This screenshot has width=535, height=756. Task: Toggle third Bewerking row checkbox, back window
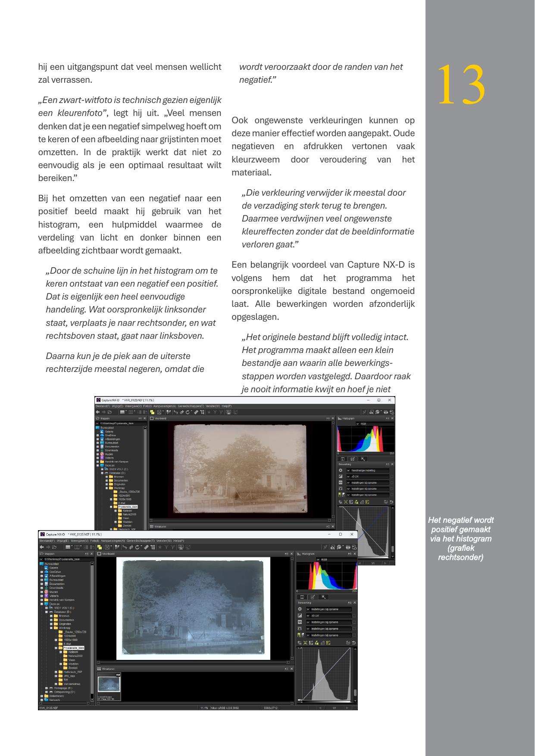392,483
